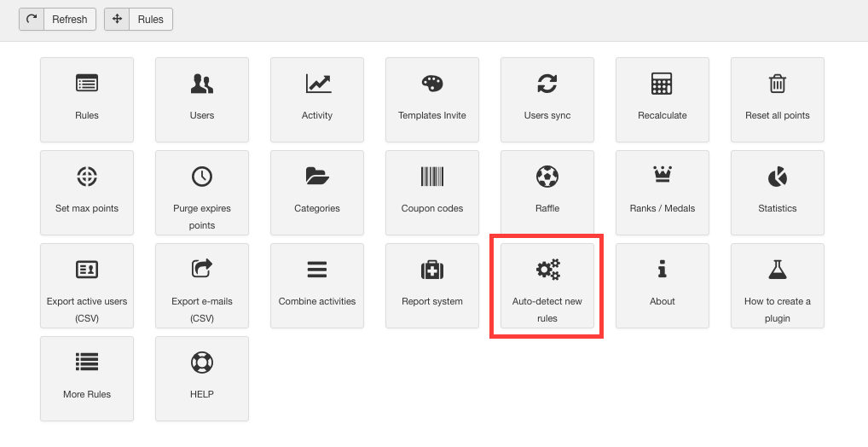This screenshot has height=447, width=868.
Task: View the Activity chart tile
Action: click(317, 99)
